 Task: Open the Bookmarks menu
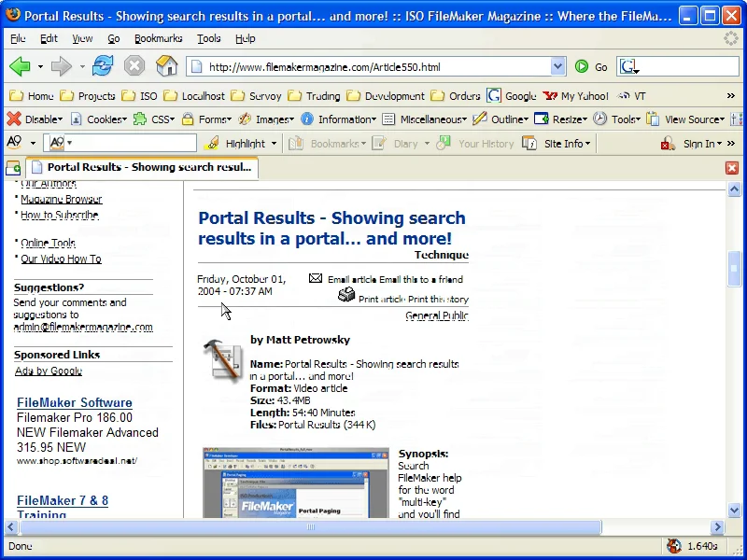[158, 38]
